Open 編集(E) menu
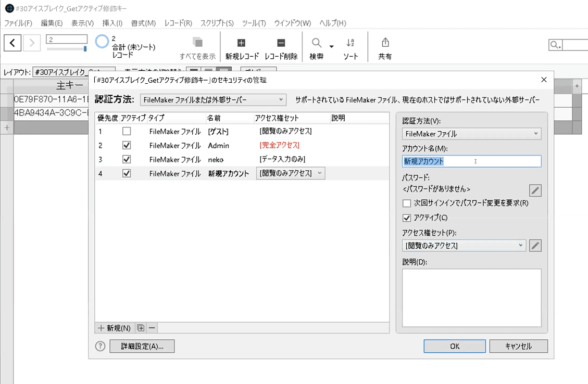This screenshot has width=588, height=384. 52,23
